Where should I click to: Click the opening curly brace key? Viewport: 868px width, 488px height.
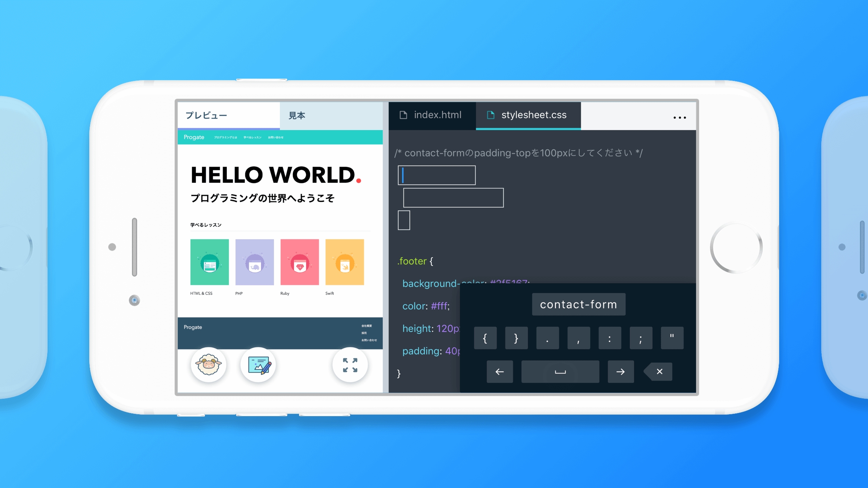(x=486, y=338)
